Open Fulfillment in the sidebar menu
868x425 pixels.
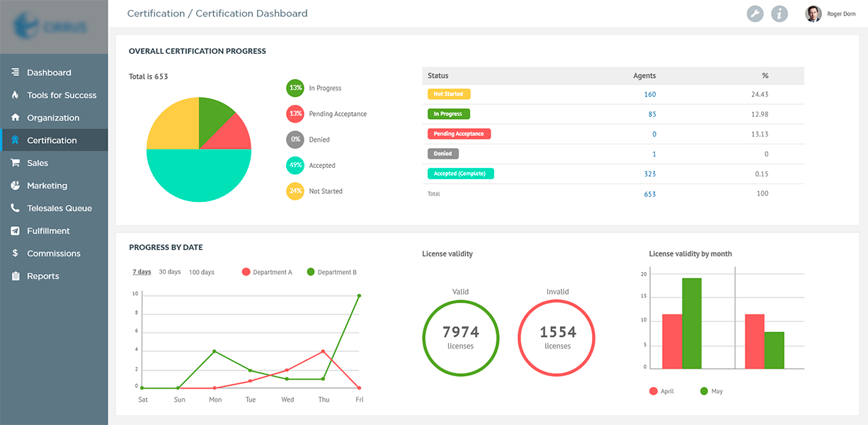point(48,231)
